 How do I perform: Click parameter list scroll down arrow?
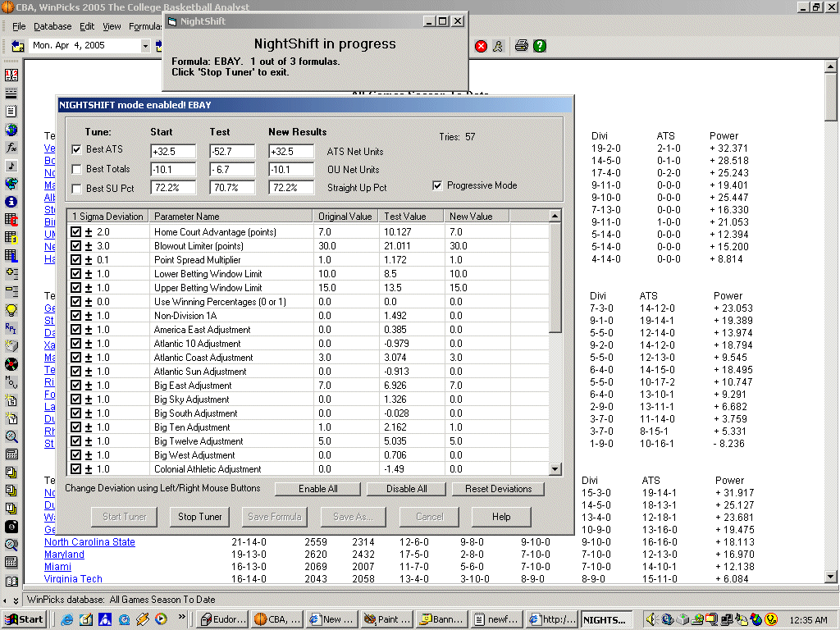(555, 469)
